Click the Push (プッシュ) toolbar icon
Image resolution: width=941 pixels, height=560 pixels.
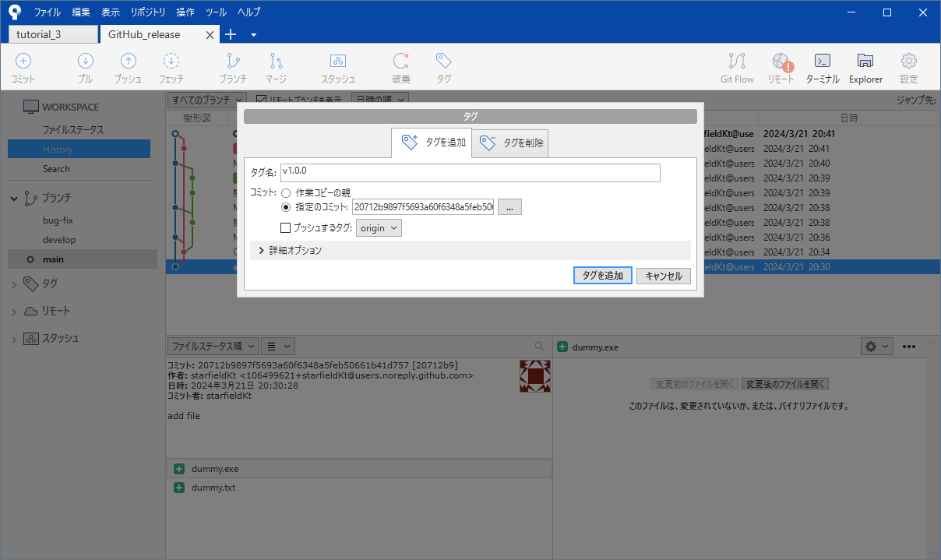[x=128, y=61]
